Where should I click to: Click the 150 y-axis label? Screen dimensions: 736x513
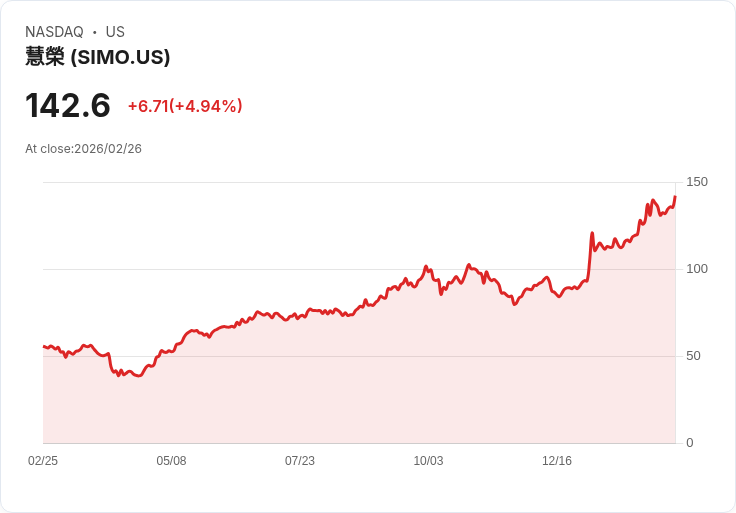coord(697,182)
